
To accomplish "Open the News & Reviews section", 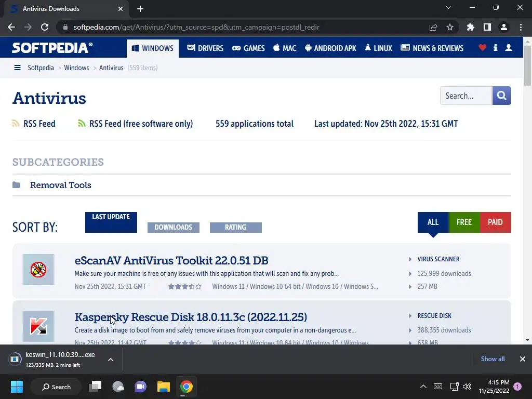I will [432, 48].
